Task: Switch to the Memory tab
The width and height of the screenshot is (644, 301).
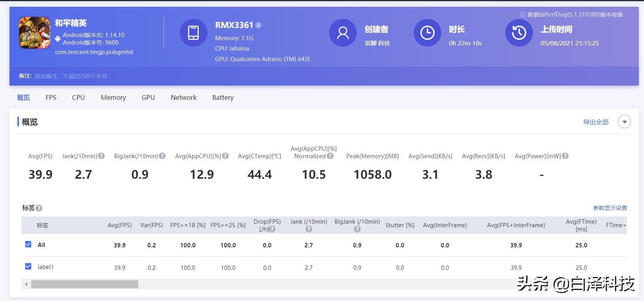Action: (113, 97)
